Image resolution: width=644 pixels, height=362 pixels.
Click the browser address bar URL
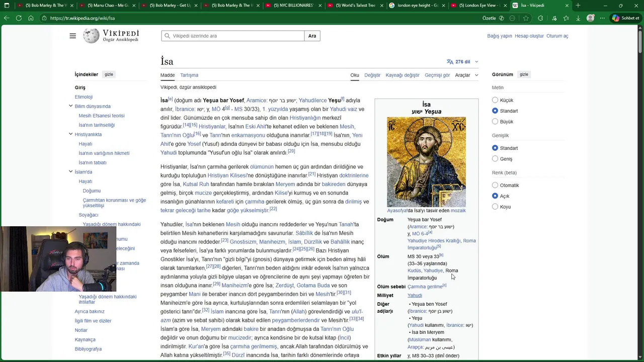coord(83,18)
